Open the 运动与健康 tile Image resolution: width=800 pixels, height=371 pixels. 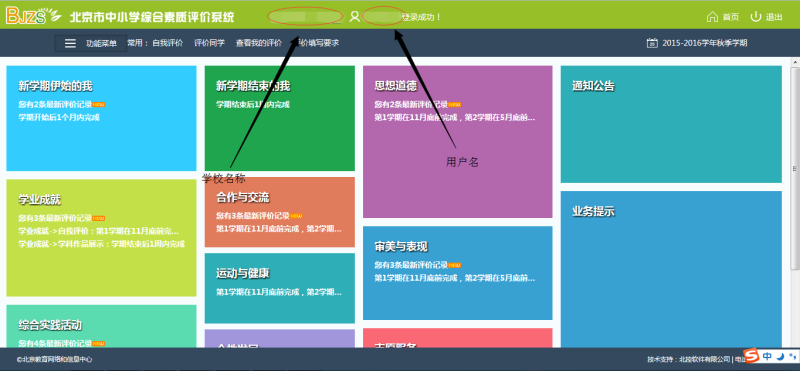[280, 288]
